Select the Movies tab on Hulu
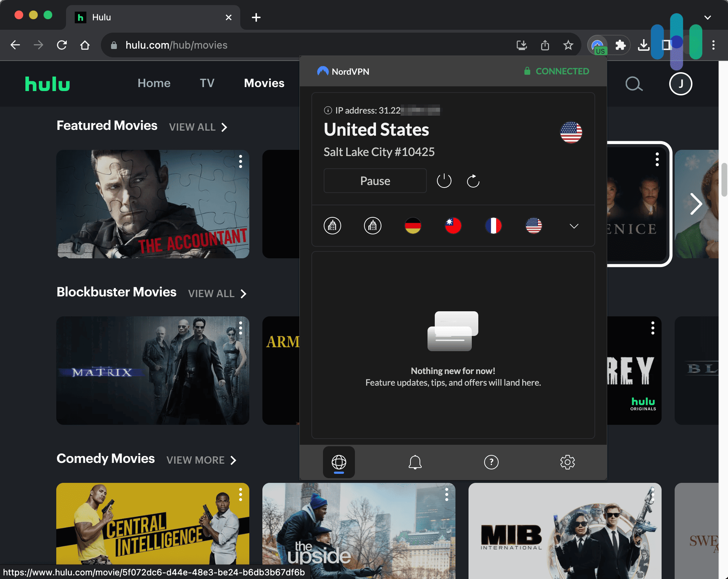 264,83
